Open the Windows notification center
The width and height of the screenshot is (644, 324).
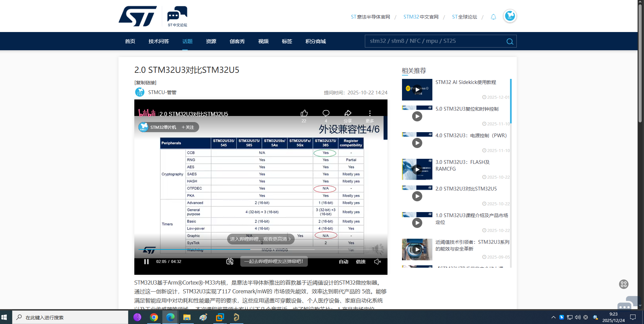coord(633,317)
